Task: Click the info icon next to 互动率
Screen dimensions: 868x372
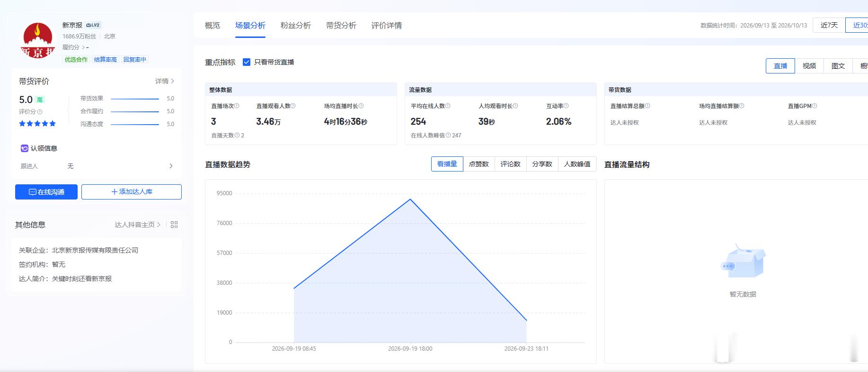Action: [x=566, y=106]
